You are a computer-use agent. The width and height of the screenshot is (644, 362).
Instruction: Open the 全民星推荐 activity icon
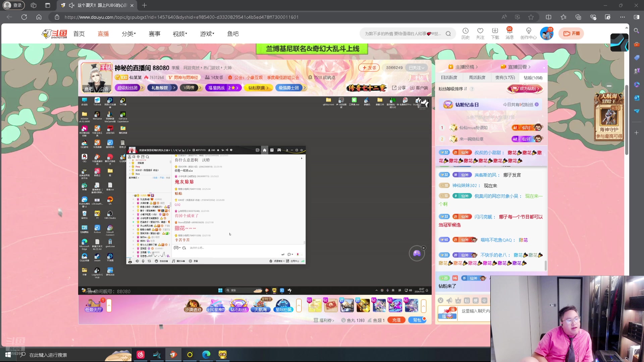[x=216, y=305]
